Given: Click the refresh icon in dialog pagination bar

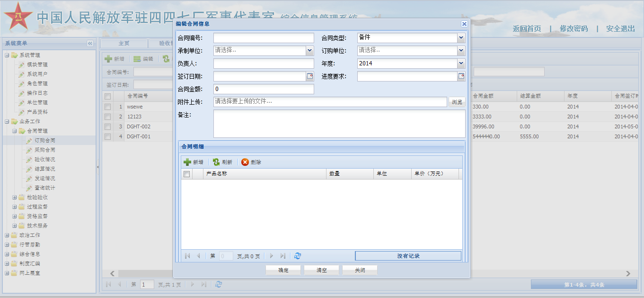Looking at the screenshot, I should pos(297,256).
